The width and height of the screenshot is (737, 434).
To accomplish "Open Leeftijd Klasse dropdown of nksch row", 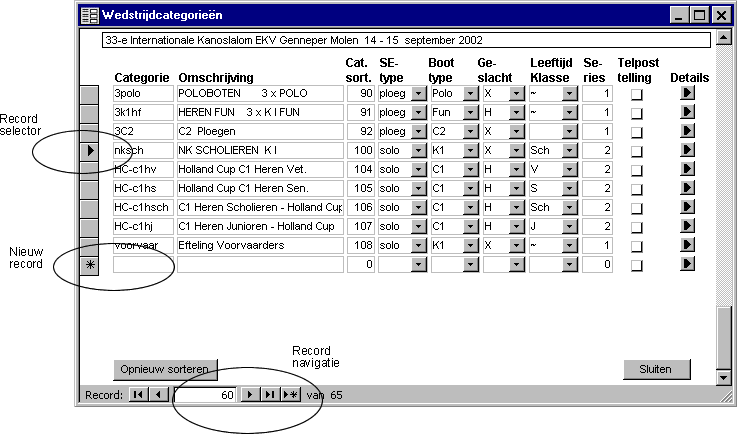I will pyautogui.click(x=569, y=150).
